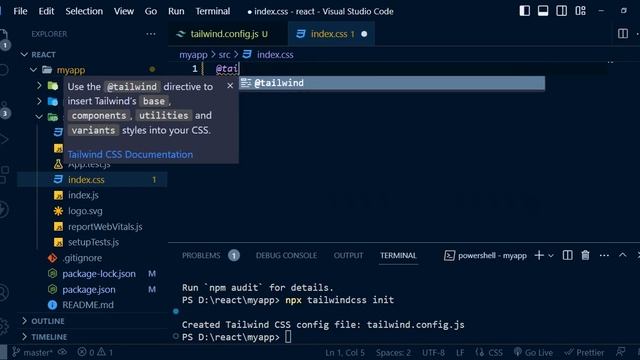This screenshot has height=360, width=640.
Task: Change UTF-8 file encoding
Action: [433, 353]
